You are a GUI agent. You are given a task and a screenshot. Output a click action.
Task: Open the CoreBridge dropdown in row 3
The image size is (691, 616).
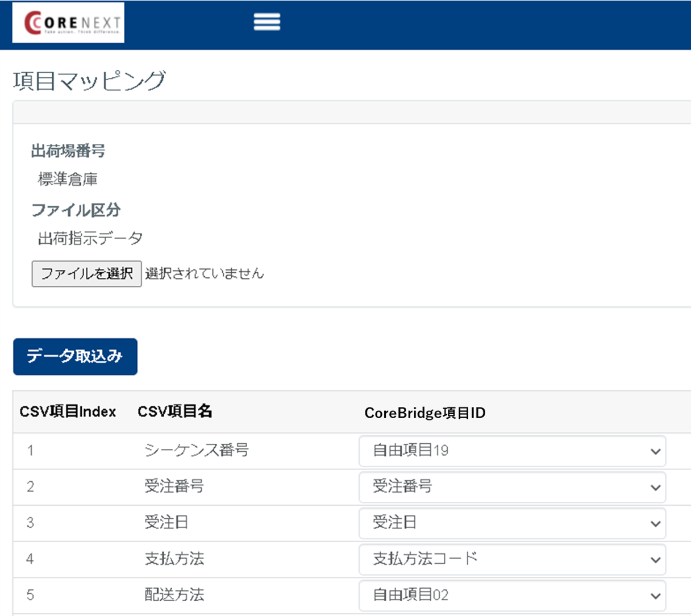point(511,523)
